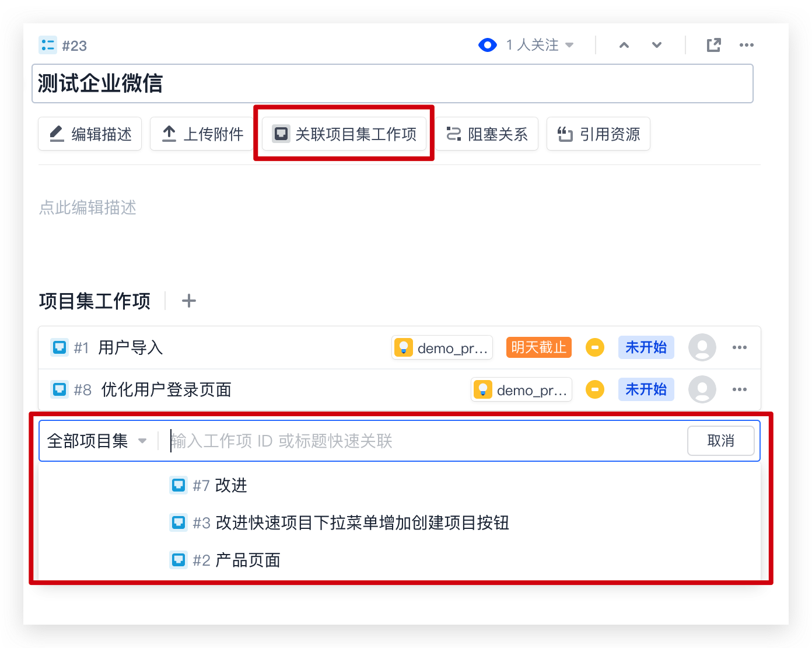This screenshot has width=812, height=648.
Task: Click the 阻塞关系 button
Action: tap(487, 134)
